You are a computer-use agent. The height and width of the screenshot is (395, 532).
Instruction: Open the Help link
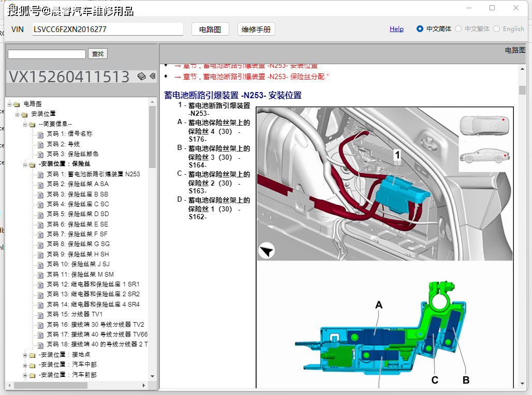pyautogui.click(x=396, y=29)
